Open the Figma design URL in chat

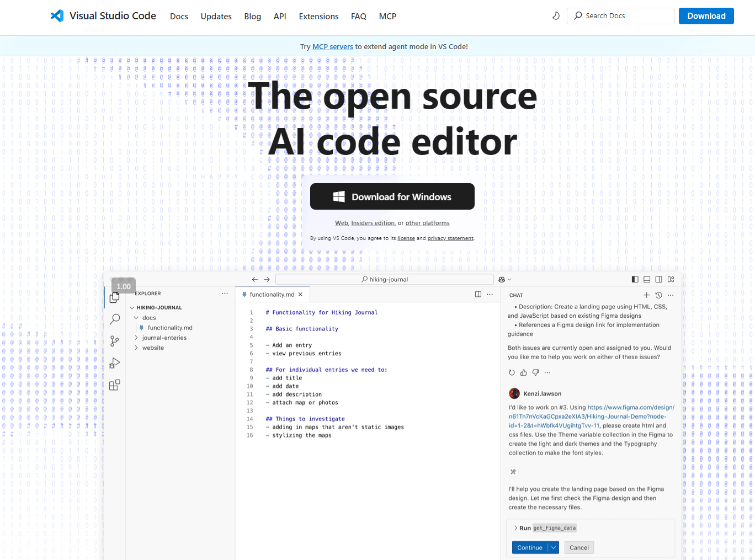591,417
